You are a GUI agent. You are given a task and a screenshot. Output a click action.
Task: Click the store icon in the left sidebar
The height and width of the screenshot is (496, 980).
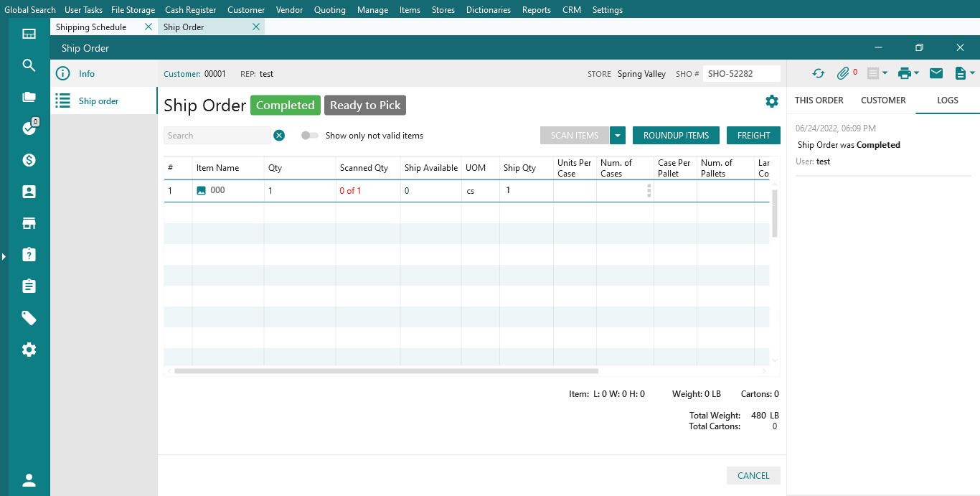[x=29, y=223]
